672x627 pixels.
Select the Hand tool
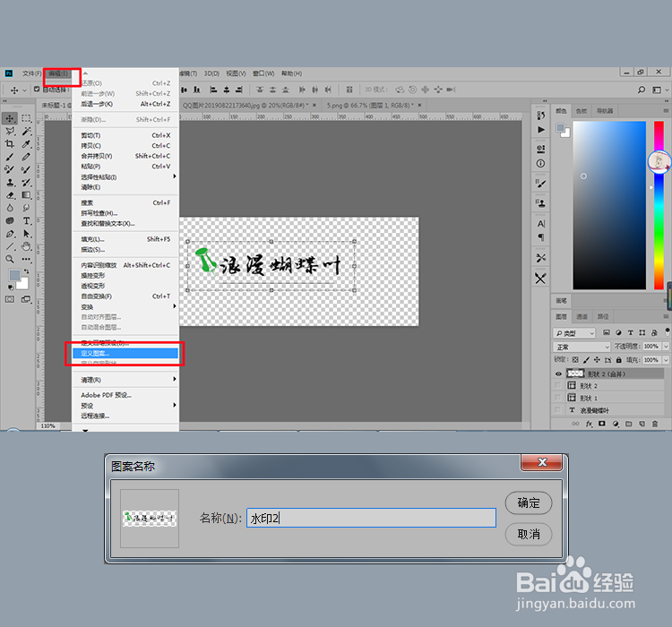[x=26, y=247]
